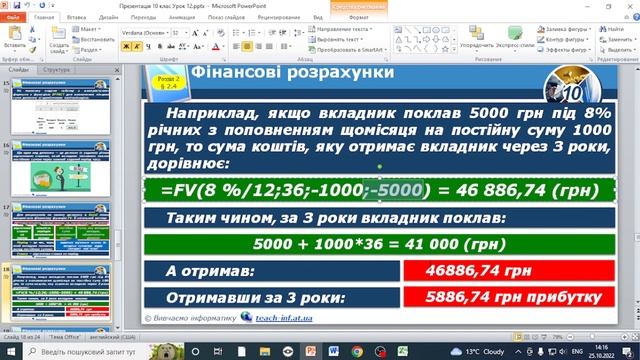Click the zoom-in plus button

(624, 337)
